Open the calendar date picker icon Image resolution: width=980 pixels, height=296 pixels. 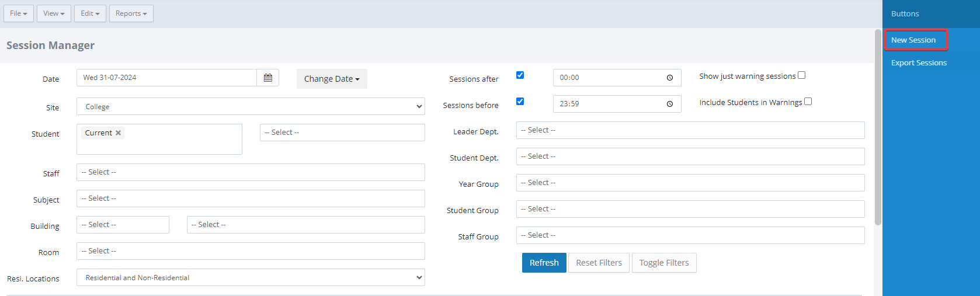[x=267, y=78]
